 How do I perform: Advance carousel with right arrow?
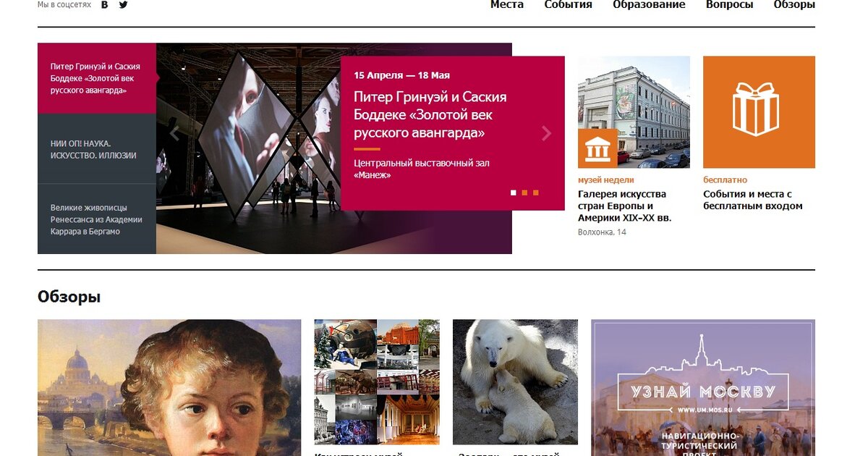tap(546, 133)
